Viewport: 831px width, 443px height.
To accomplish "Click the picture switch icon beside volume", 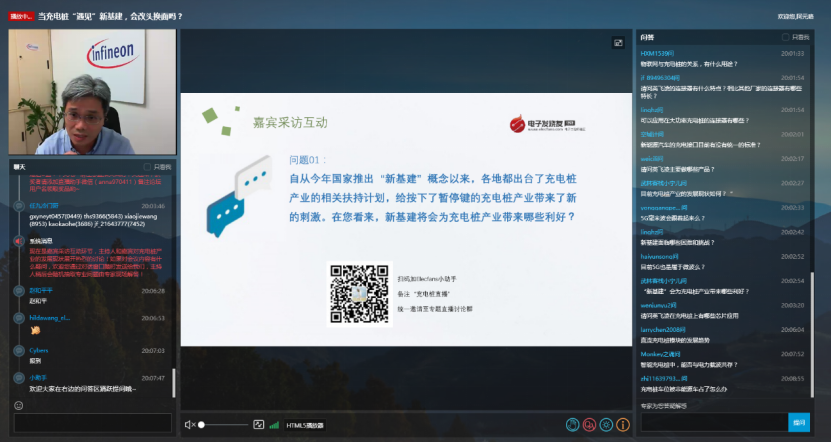I will pos(258,425).
